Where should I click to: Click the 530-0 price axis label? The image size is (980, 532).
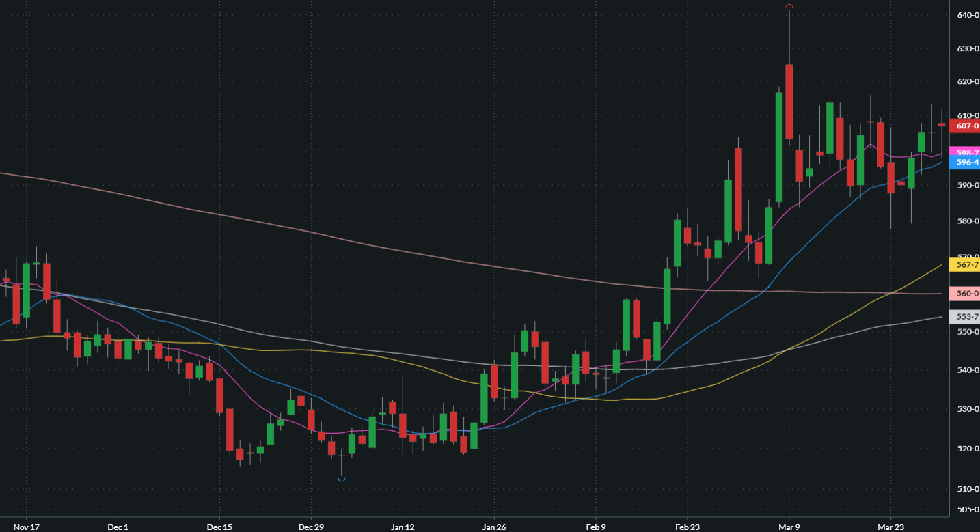968,409
